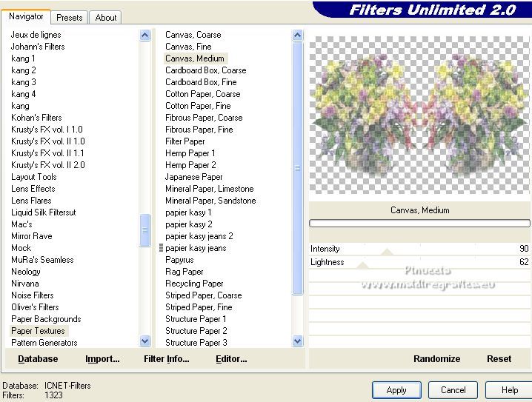Choose Filter Paper effect

point(185,141)
